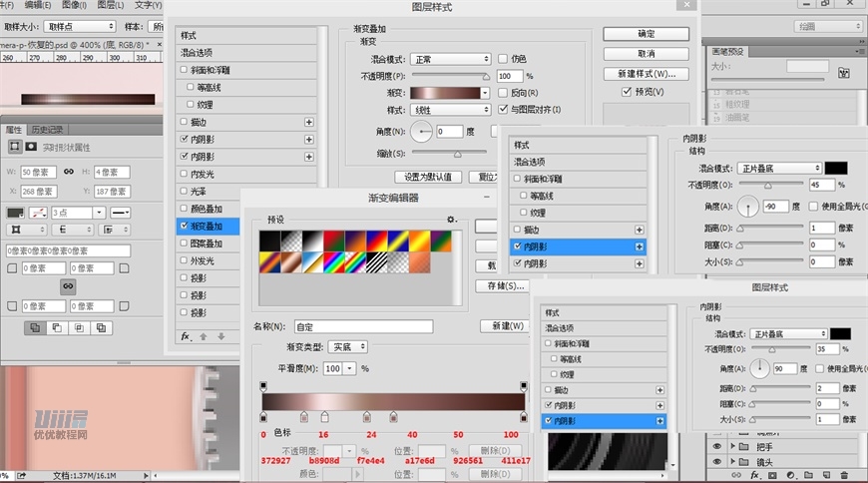868x483 pixels.
Task: Click the plus icon beside first 内阴影 in main style list
Action: coord(309,140)
